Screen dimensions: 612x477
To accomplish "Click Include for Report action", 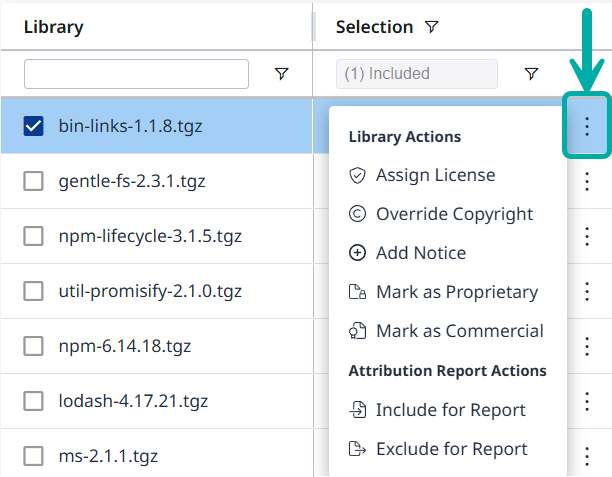I will [x=450, y=410].
